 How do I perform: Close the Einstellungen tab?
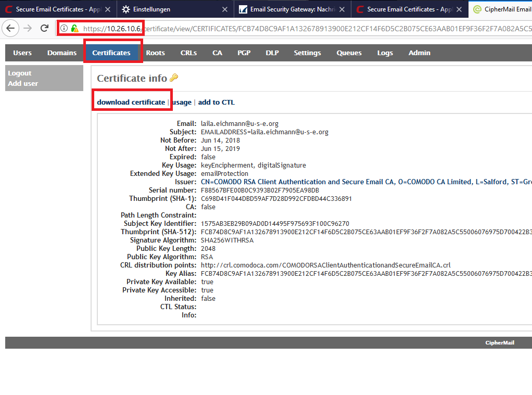(x=225, y=9)
